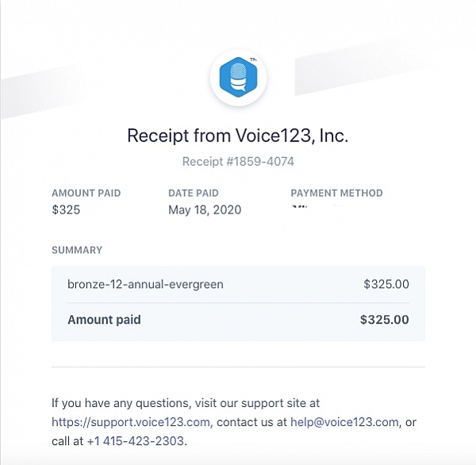Click the trademark symbol beside the logo
Screen dimensions: 476x465
click(254, 60)
